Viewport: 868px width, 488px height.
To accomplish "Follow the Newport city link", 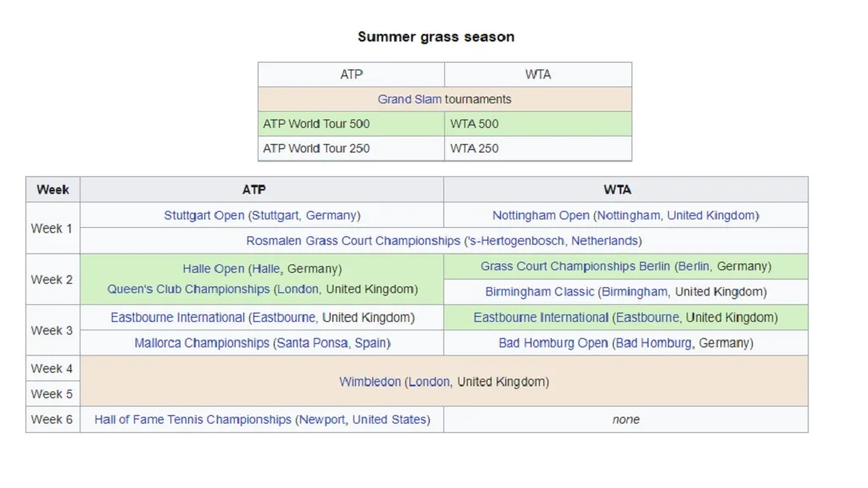I will (322, 419).
